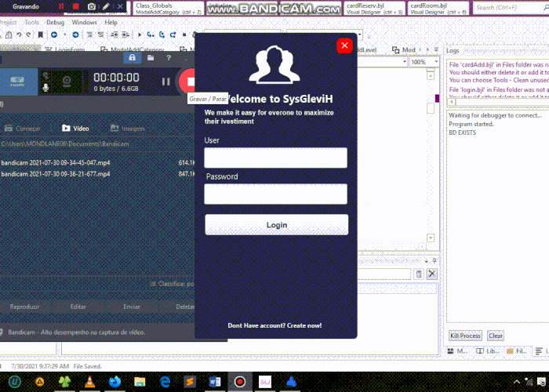Open the Fil... panel tab

coord(517,350)
